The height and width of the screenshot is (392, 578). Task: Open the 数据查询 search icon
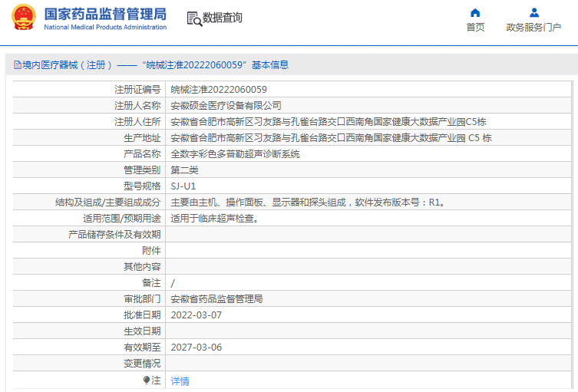(x=194, y=18)
